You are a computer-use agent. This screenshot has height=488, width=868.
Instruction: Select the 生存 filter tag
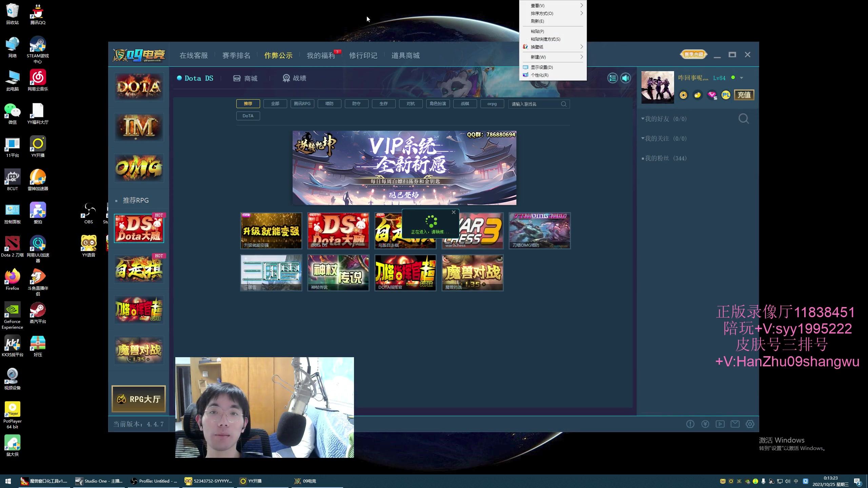383,104
